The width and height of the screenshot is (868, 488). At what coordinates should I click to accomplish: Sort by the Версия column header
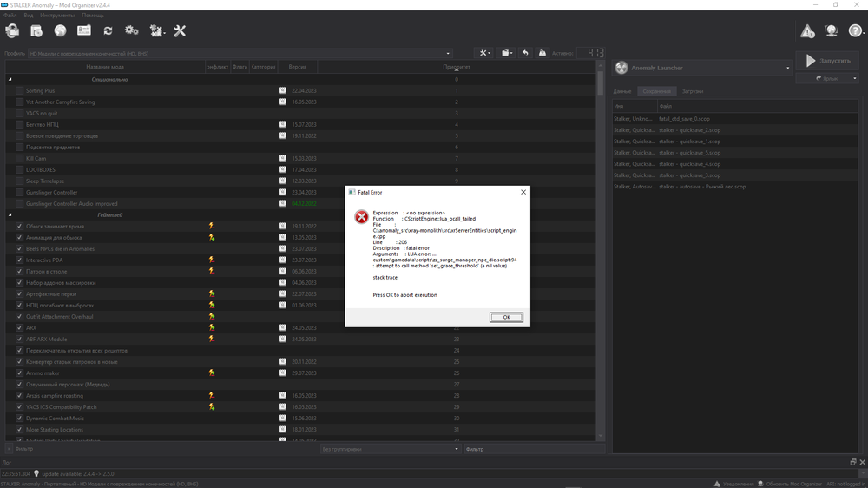point(297,67)
